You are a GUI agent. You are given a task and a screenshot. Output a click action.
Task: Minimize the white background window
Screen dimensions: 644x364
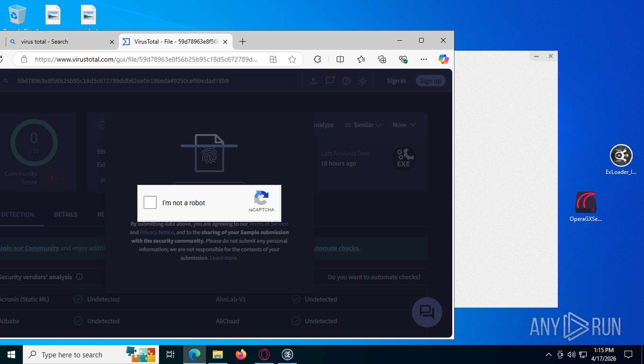point(537,56)
